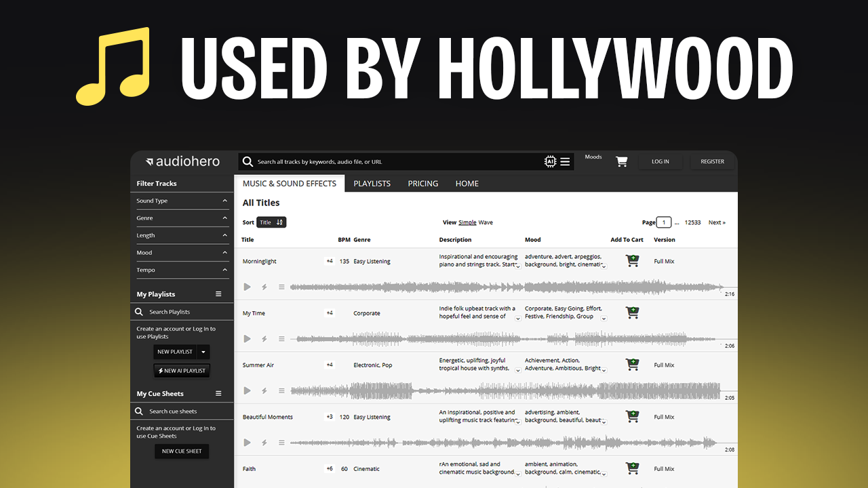Viewport: 868px width, 488px height.
Task: Open My Cue Sheets menu icon
Action: click(218, 393)
